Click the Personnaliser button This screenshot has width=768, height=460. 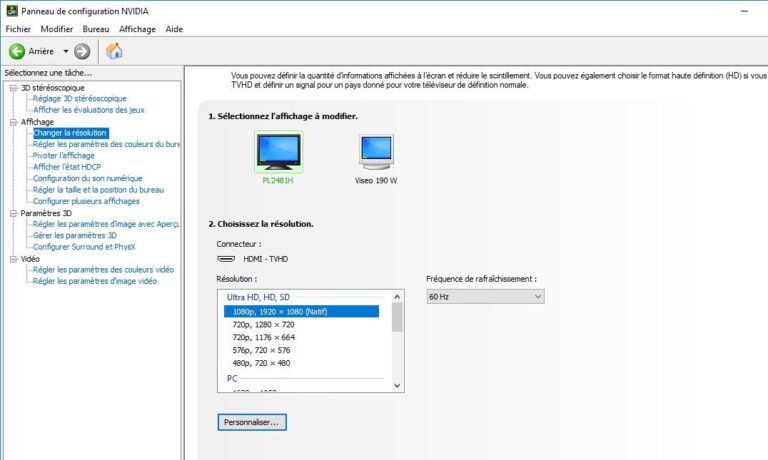coord(252,422)
